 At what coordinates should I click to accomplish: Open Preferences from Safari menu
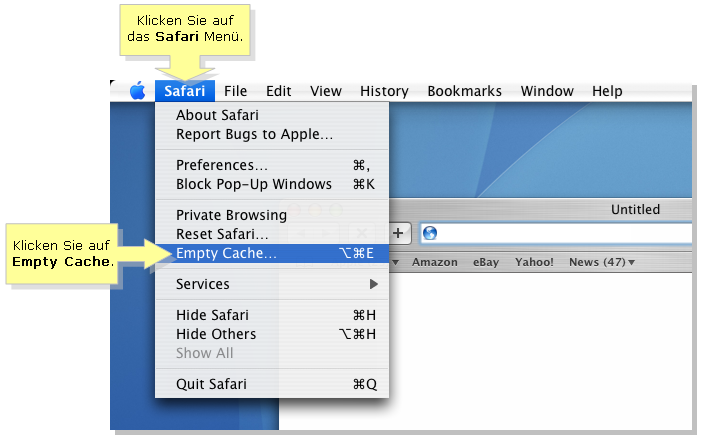click(x=272, y=165)
